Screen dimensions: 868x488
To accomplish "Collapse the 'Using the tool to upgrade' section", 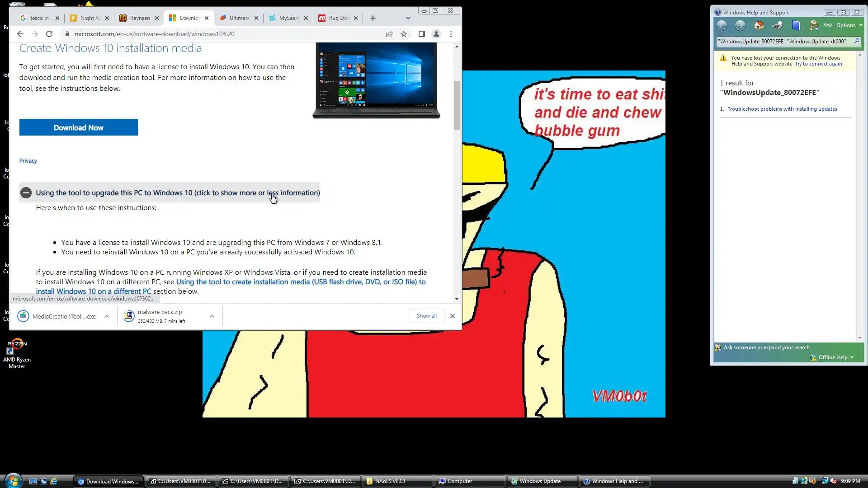I will 26,193.
